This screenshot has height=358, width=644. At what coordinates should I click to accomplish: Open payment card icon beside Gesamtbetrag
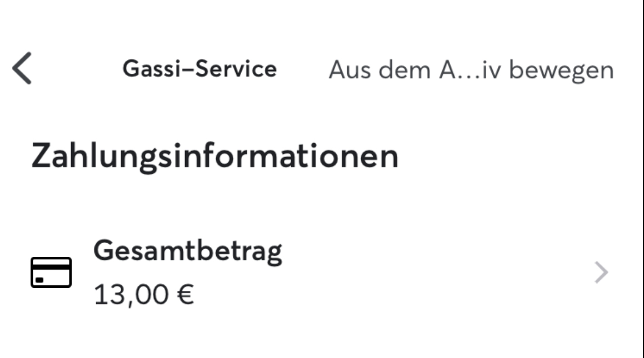[x=51, y=273]
